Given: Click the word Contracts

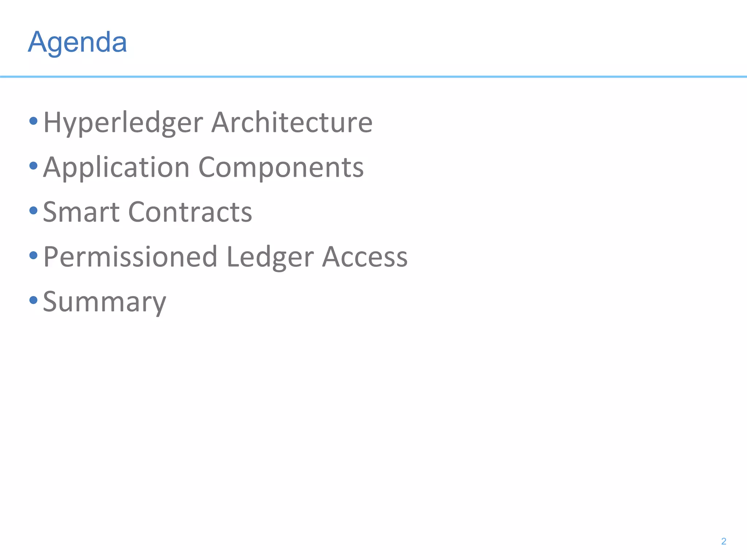Looking at the screenshot, I should click(x=190, y=212).
